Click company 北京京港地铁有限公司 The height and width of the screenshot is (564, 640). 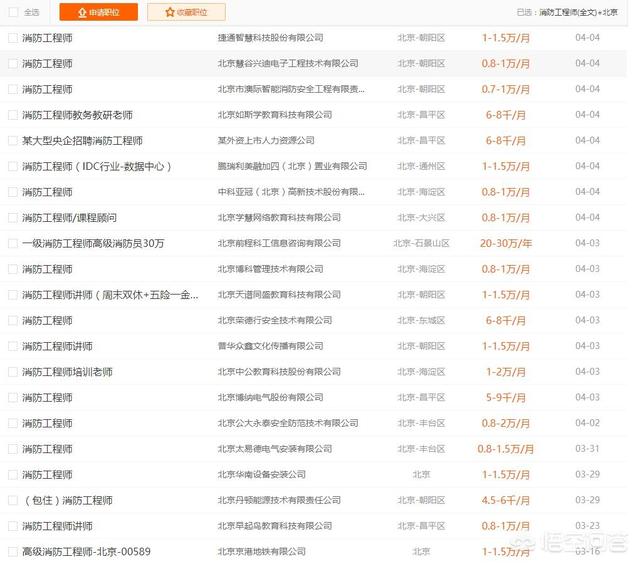(262, 552)
